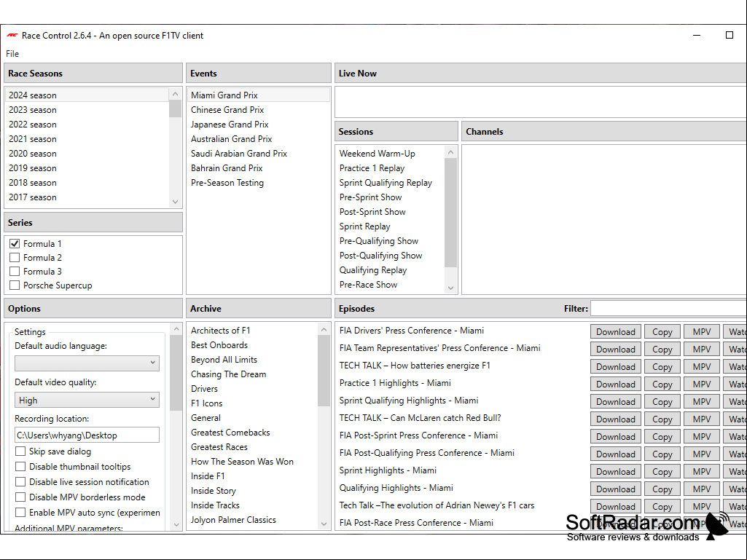The height and width of the screenshot is (560, 747).
Task: Click the Race Control app logo icon
Action: (12, 35)
